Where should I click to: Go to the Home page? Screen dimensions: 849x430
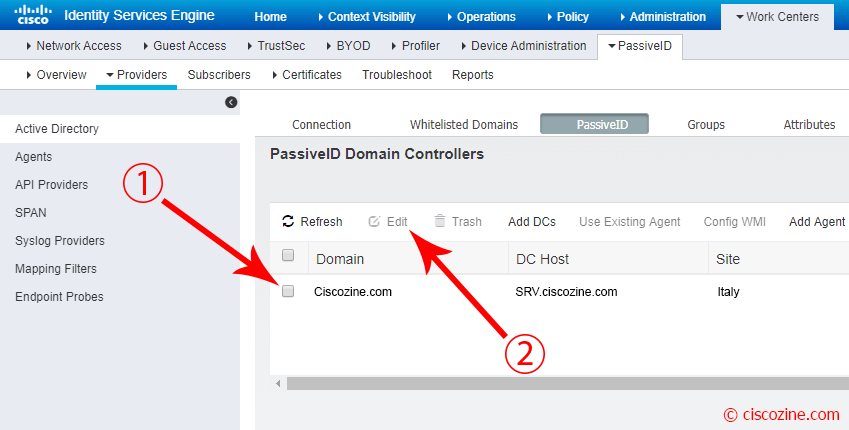270,17
